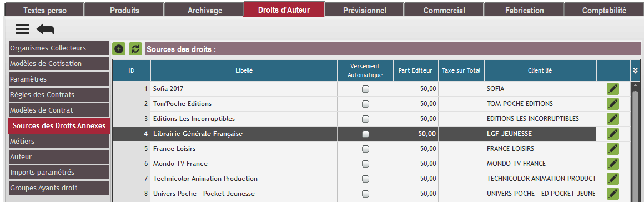Enable Versement Automatique for Univers Poche row
Screen dimensions: 644x202
coord(365,194)
